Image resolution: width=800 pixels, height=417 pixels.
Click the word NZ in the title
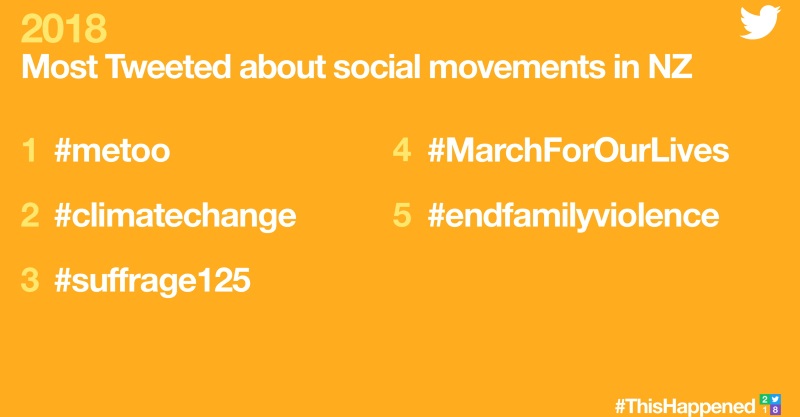coord(670,66)
